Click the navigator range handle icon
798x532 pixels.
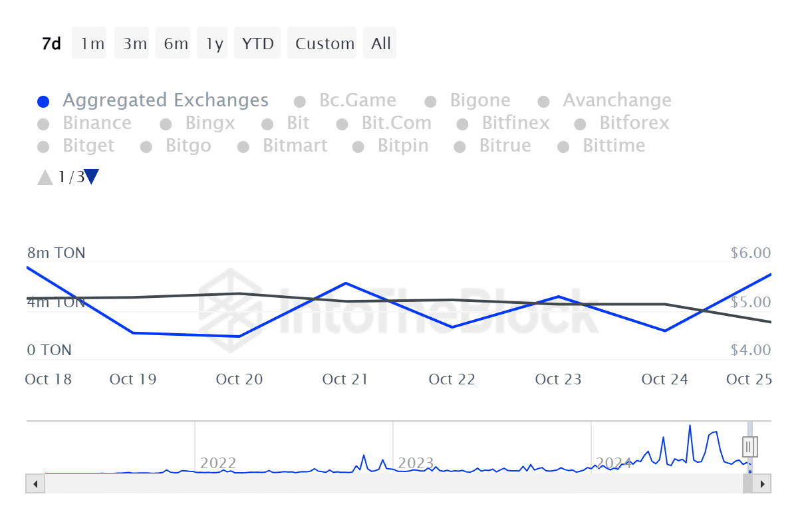pos(750,446)
